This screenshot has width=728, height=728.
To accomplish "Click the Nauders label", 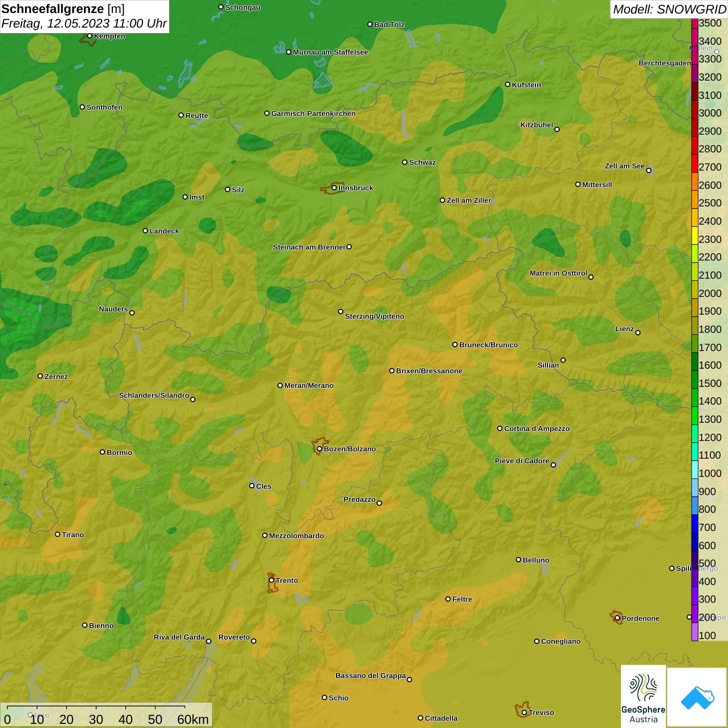I will coord(113,309).
